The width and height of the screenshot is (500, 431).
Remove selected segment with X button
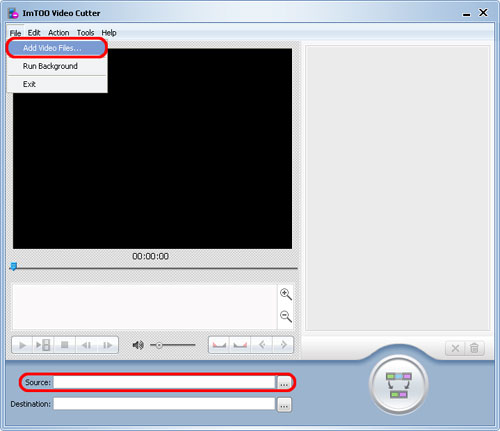coord(455,348)
